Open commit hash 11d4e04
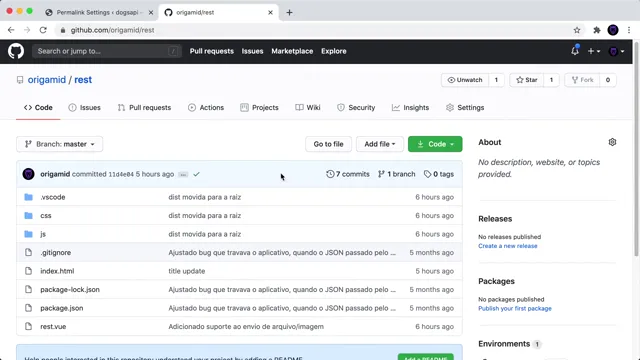Image resolution: width=640 pixels, height=360 pixels. (121, 174)
